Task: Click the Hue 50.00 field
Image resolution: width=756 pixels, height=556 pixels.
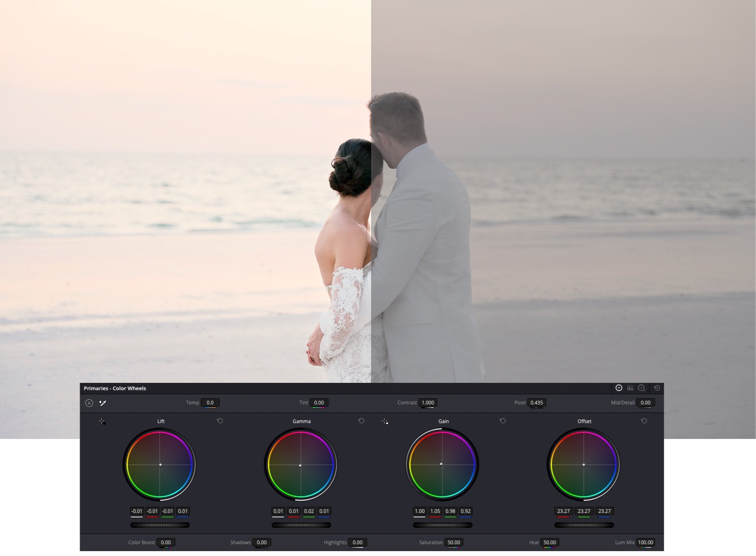Action: tap(550, 543)
